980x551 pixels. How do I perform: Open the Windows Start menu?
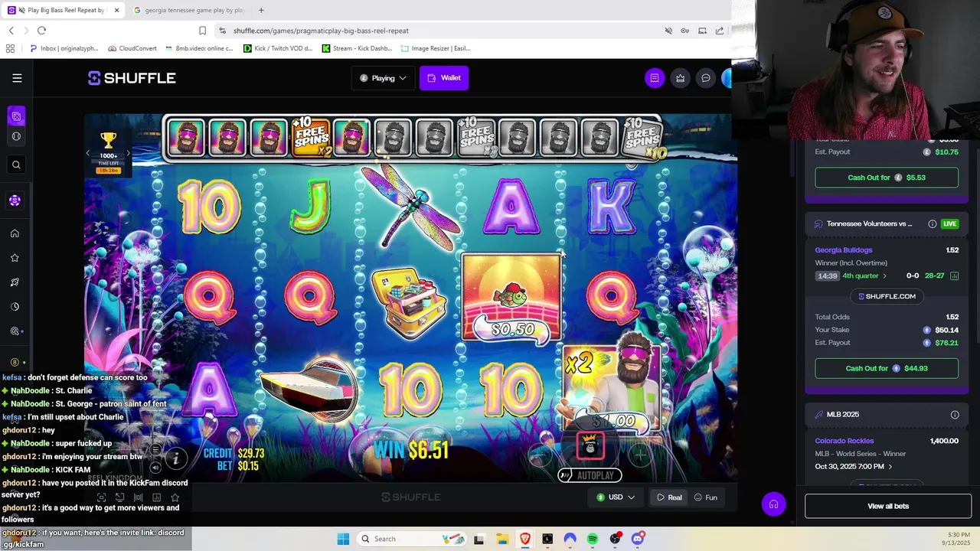(x=343, y=539)
